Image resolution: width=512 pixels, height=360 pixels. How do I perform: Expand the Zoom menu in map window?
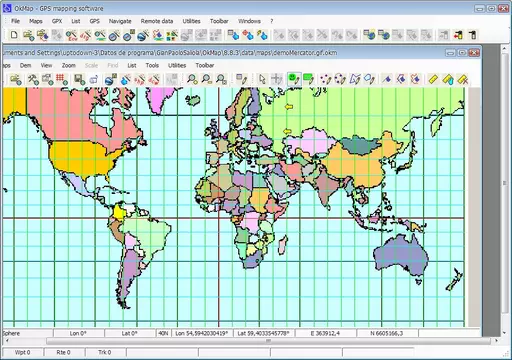68,65
